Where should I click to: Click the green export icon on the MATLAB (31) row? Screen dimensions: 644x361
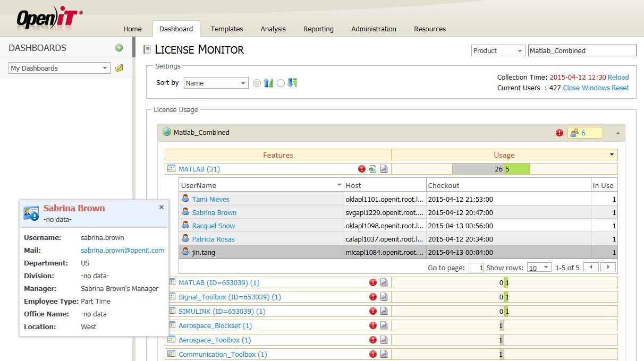point(373,169)
